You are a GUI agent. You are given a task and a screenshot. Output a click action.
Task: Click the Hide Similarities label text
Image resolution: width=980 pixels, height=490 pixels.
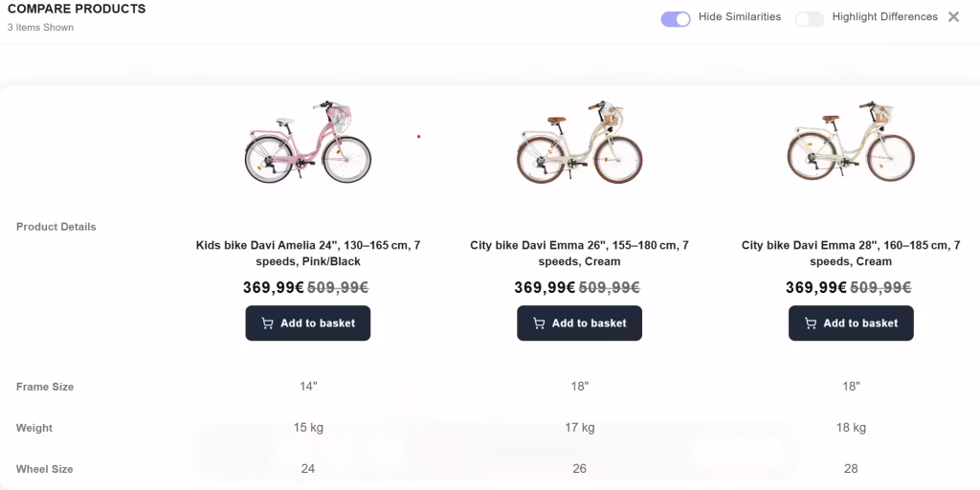tap(740, 17)
